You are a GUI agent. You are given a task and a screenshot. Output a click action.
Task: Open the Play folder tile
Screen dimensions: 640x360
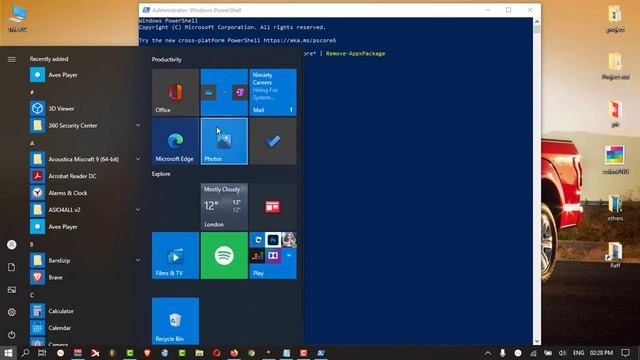(x=273, y=256)
